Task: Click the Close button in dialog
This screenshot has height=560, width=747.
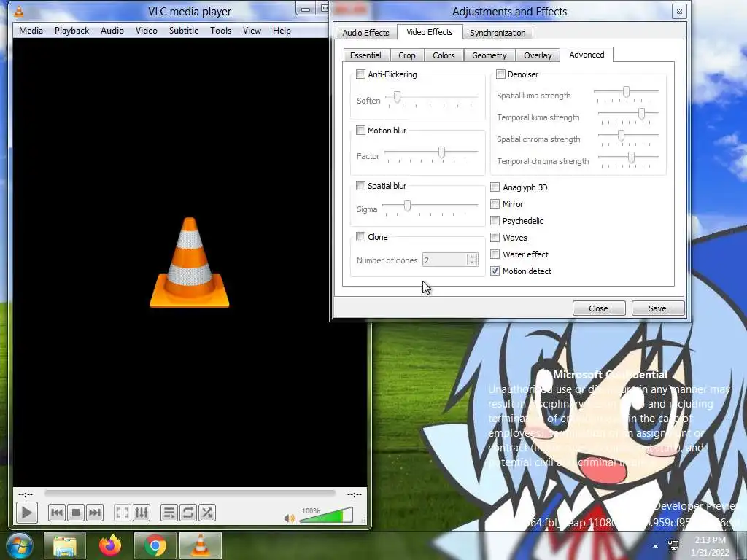Action: point(598,308)
